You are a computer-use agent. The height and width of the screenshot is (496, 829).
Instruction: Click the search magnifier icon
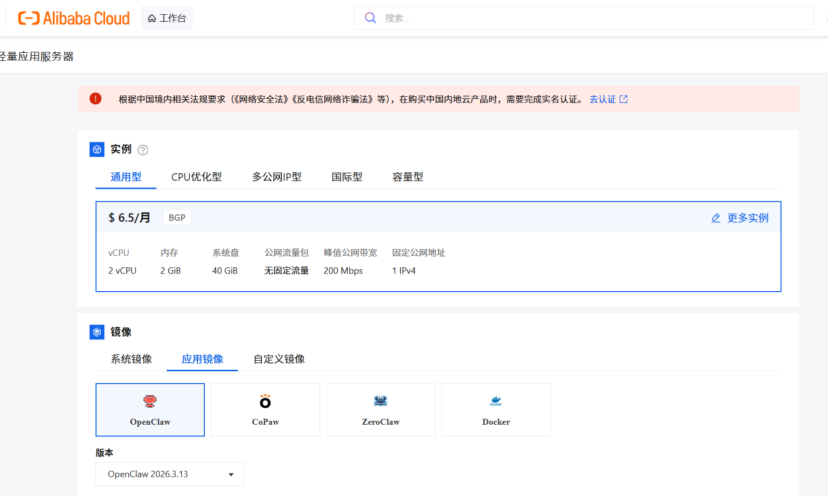[371, 18]
